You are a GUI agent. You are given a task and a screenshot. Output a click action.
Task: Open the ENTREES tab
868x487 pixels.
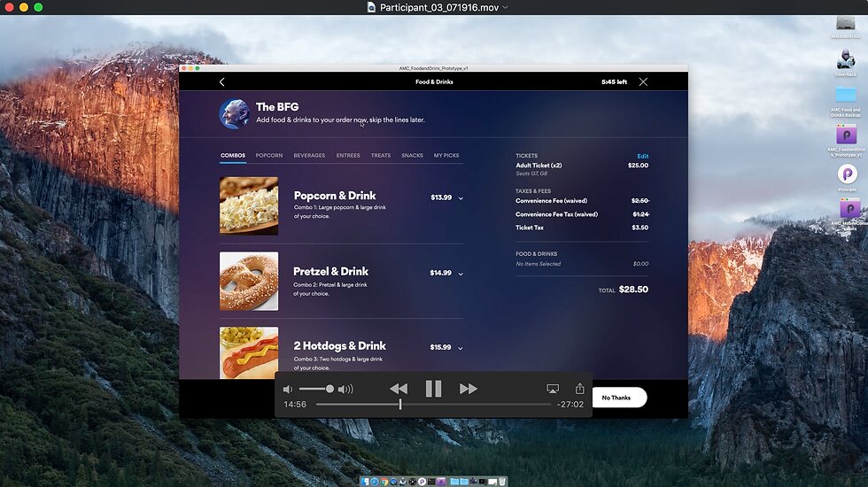click(x=348, y=156)
